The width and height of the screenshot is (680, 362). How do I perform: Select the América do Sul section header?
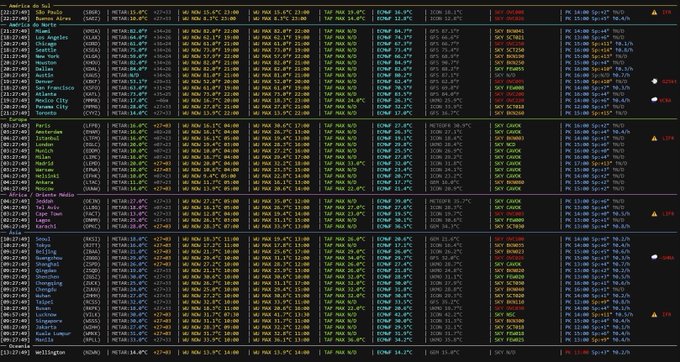30,6
